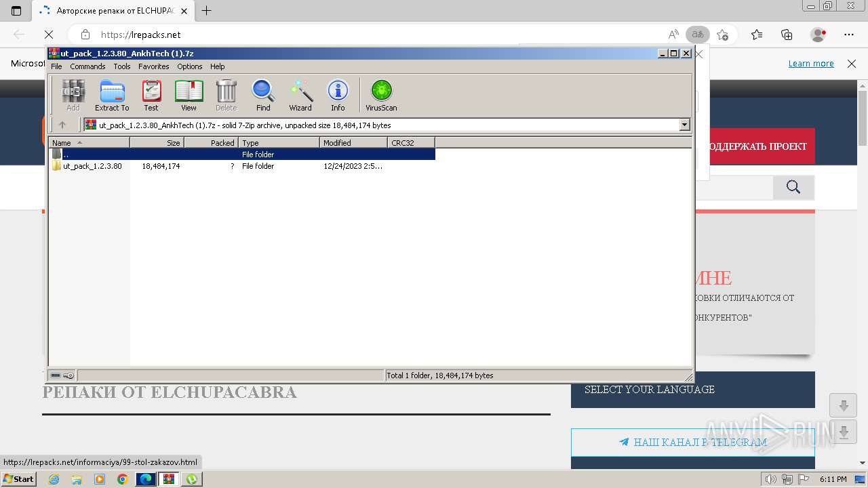
Task: Click 'Total 1 folder, 18,484,174 bytes' status text
Action: point(440,375)
